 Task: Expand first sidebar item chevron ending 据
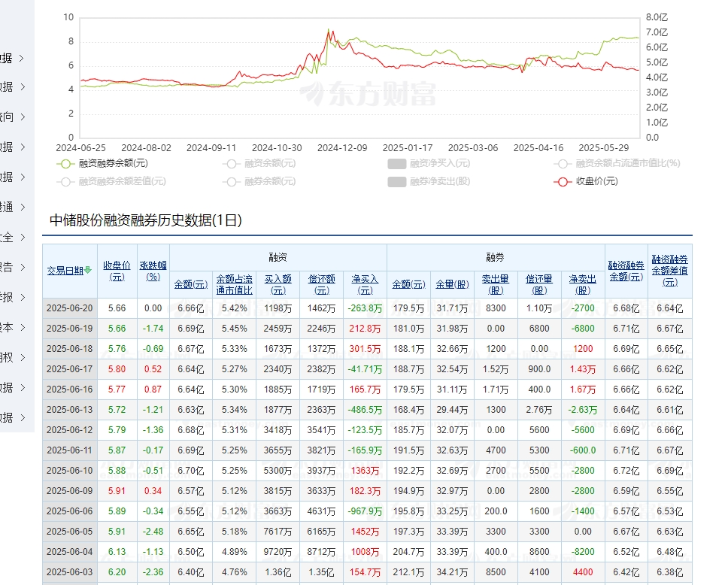[21, 58]
